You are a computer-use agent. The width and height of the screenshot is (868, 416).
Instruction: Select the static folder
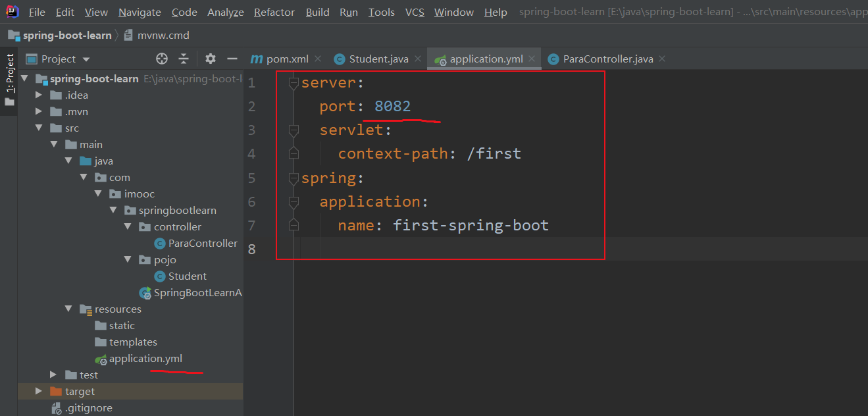click(115, 325)
